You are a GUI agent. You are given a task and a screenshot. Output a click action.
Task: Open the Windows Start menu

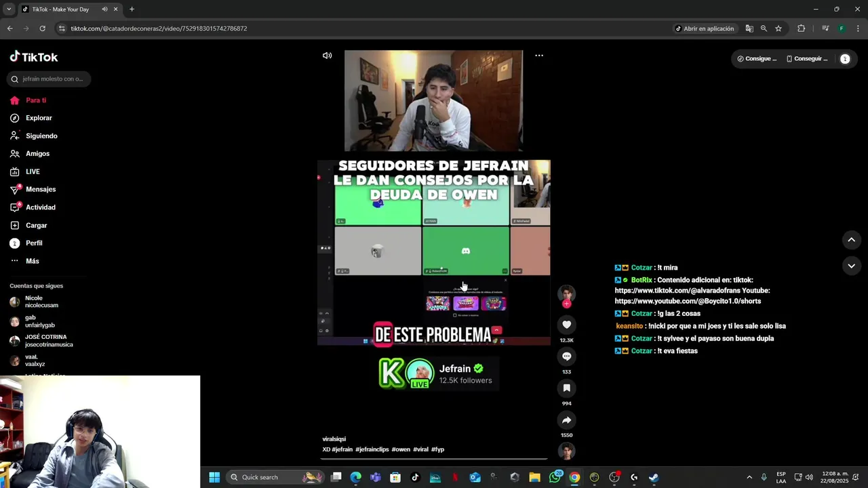point(214,477)
